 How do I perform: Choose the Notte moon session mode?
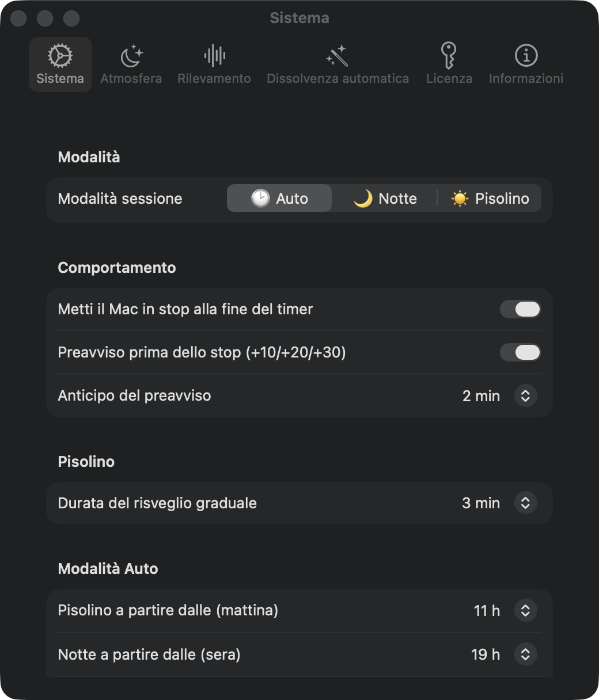pyautogui.click(x=385, y=199)
